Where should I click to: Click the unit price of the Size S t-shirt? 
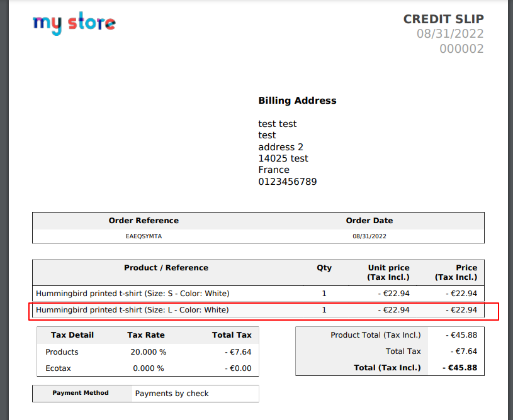[393, 294]
